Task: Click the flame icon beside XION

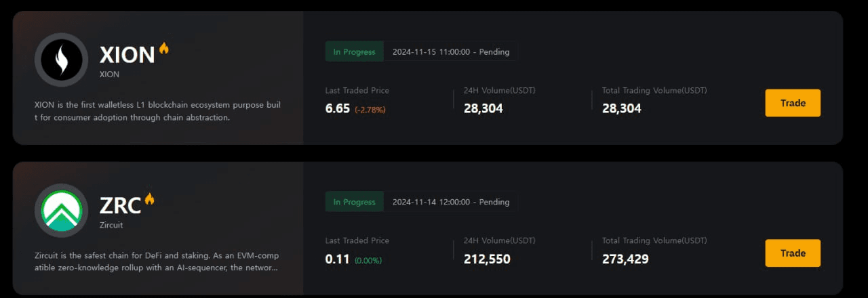Action: pos(163,48)
